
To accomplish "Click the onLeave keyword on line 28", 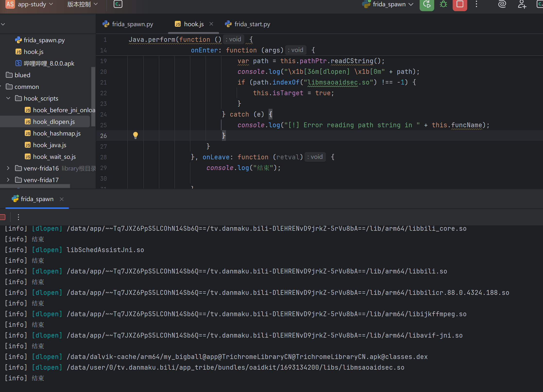I will tap(216, 157).
